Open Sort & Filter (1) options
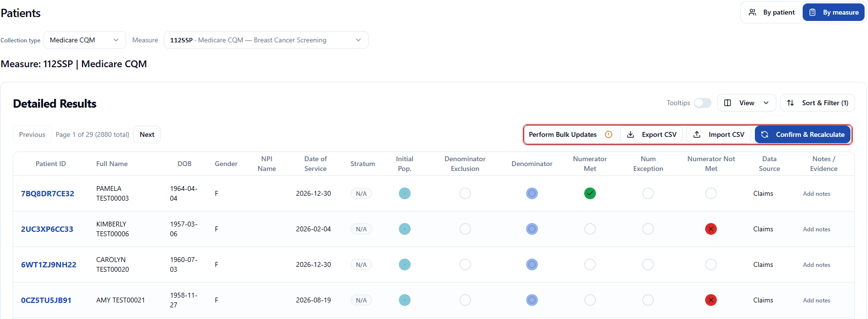The image size is (868, 319). [x=818, y=103]
